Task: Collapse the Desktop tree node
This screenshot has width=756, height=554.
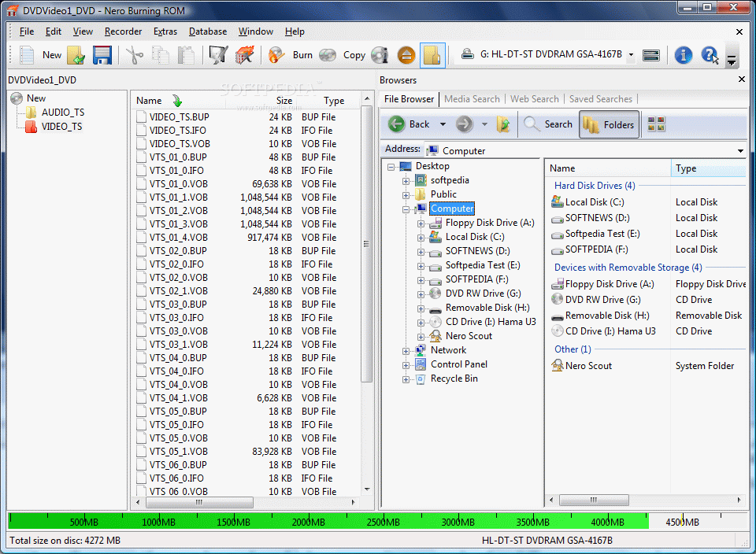Action: pos(391,167)
